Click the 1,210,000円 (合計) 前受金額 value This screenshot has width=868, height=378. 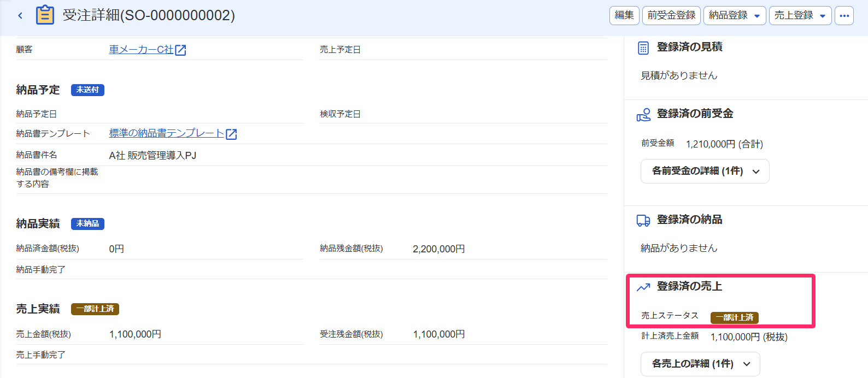click(x=724, y=144)
